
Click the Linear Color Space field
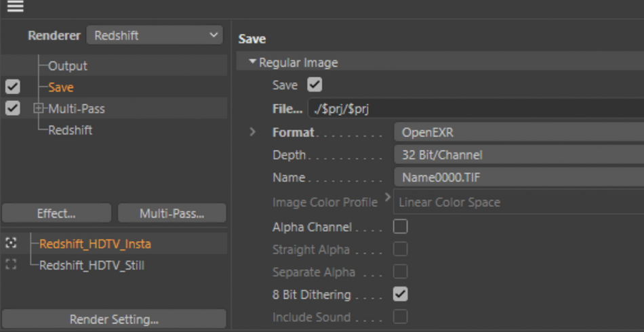(519, 201)
